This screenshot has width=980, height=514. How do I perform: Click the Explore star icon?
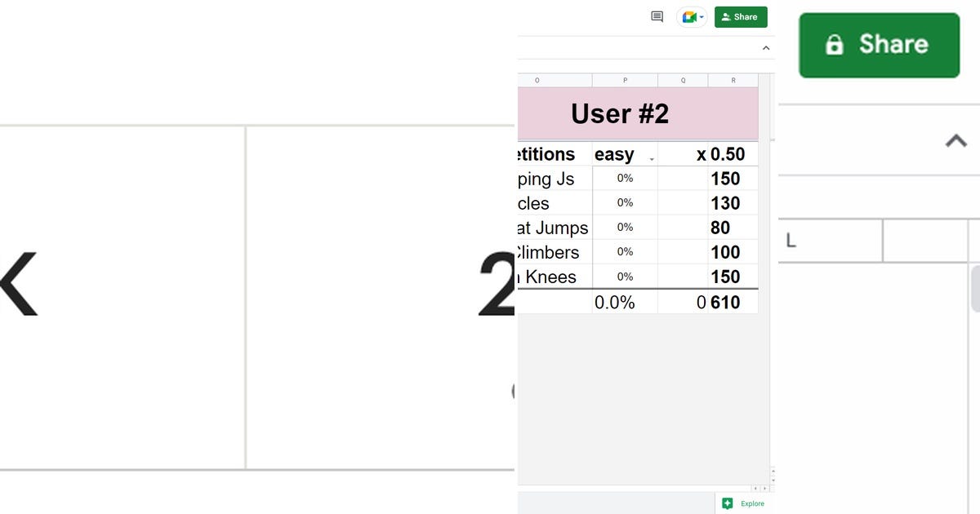tap(728, 503)
